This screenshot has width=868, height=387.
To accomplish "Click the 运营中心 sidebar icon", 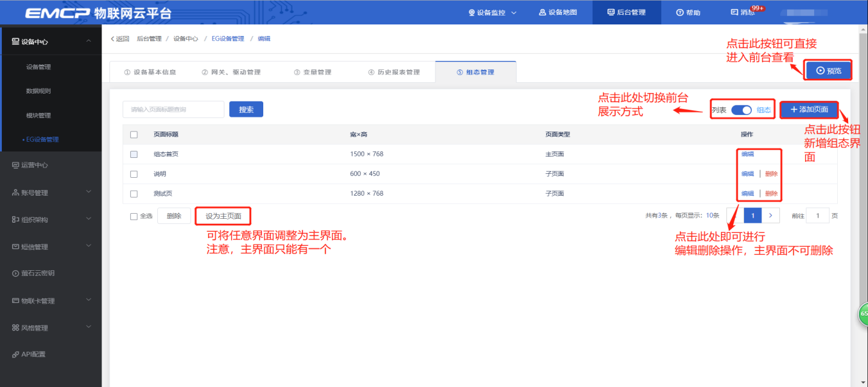I will point(16,165).
